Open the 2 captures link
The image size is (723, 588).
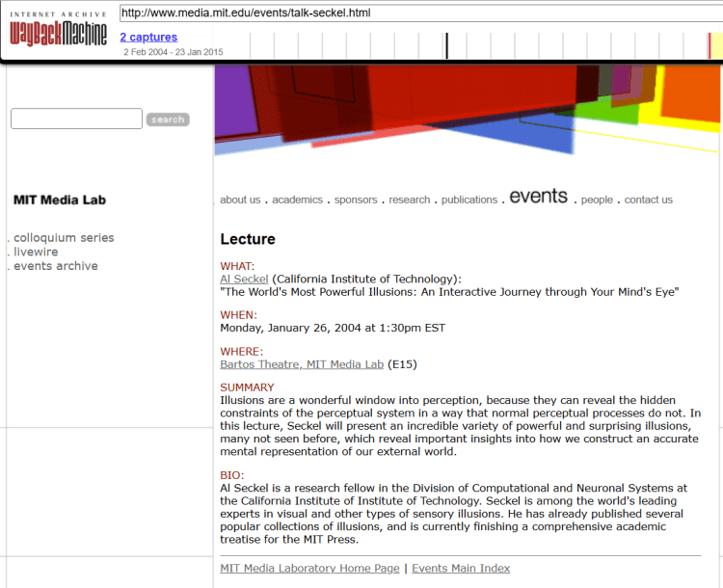coord(148,37)
